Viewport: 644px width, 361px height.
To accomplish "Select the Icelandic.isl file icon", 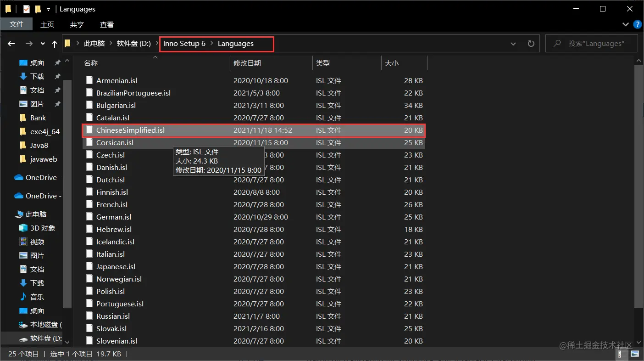I will click(89, 242).
